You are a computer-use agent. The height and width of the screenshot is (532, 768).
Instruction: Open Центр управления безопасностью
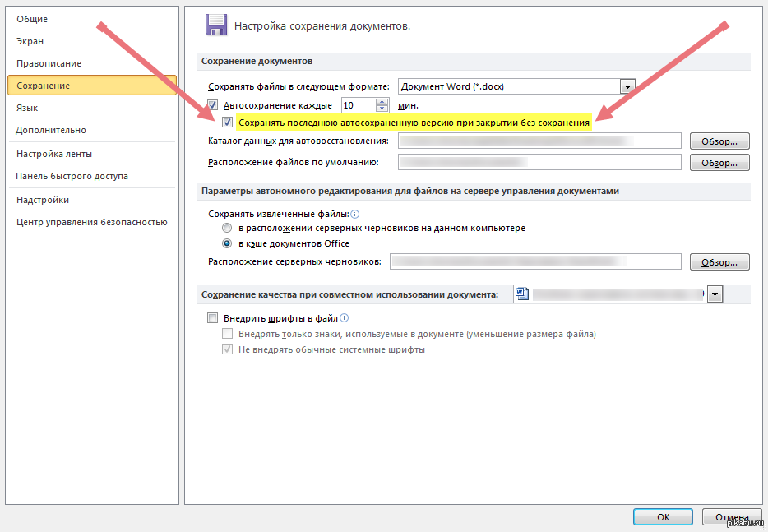92,222
